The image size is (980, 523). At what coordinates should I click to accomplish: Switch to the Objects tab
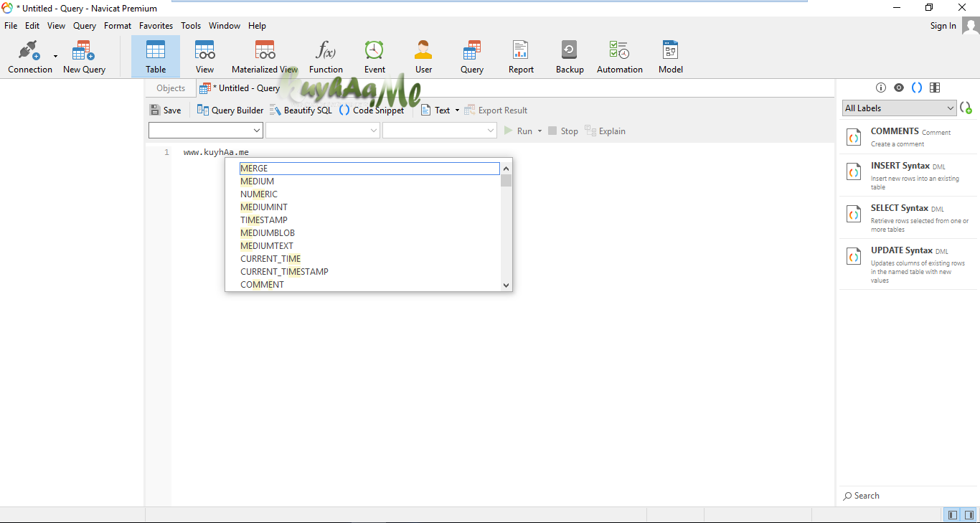(170, 88)
